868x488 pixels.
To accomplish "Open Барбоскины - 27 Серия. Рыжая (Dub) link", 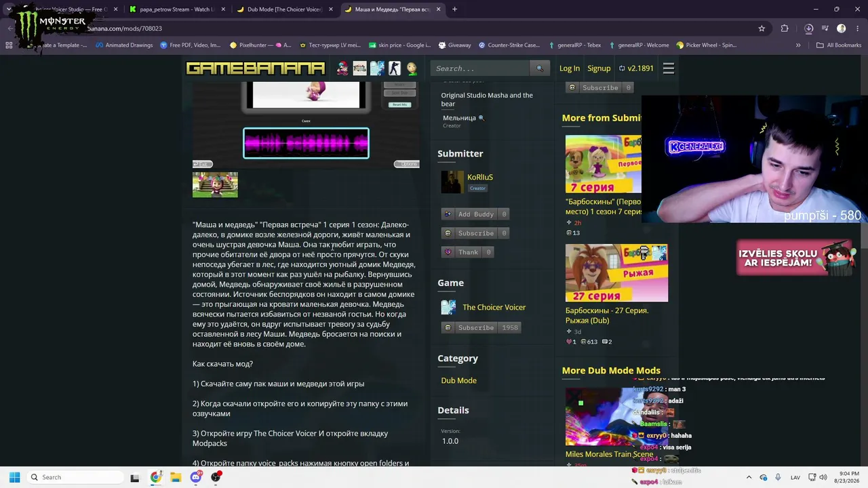I will [607, 315].
